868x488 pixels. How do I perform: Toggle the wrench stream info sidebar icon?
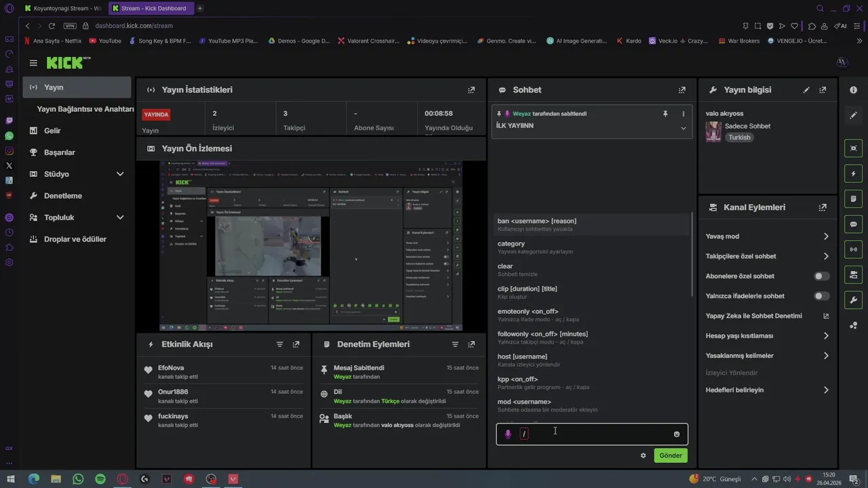853,300
